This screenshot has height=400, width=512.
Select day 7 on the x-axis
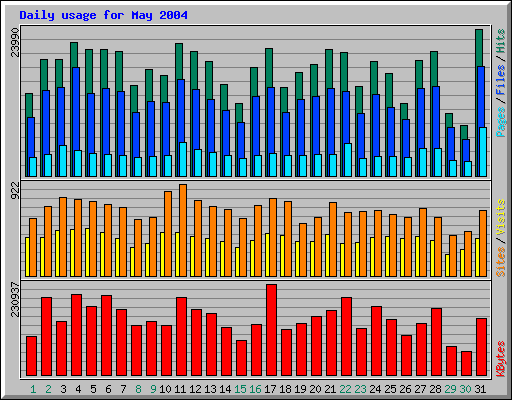coord(123,389)
